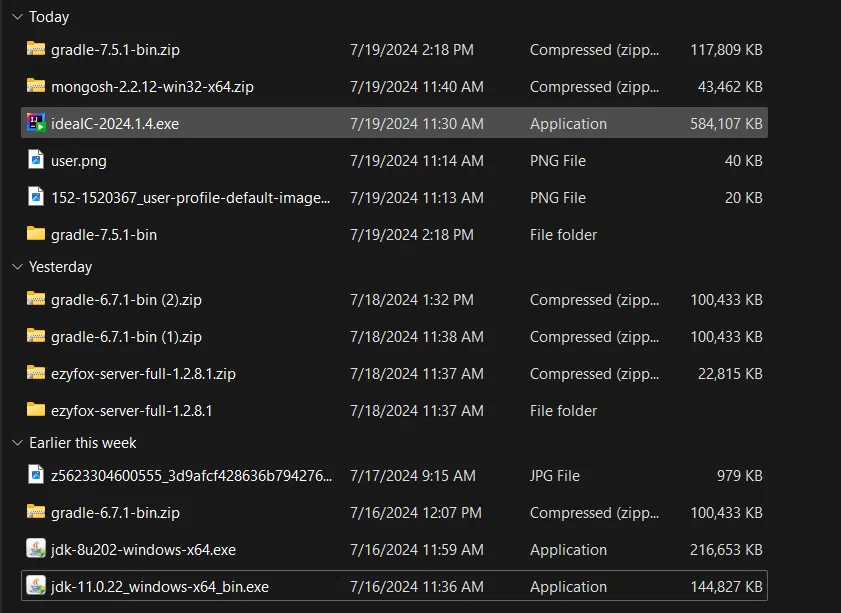The height and width of the screenshot is (613, 841).
Task: Click size value 979 KB
Action: (x=740, y=476)
